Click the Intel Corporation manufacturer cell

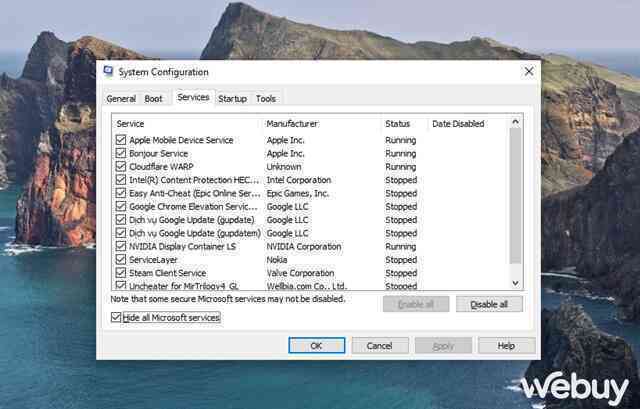coord(299,180)
